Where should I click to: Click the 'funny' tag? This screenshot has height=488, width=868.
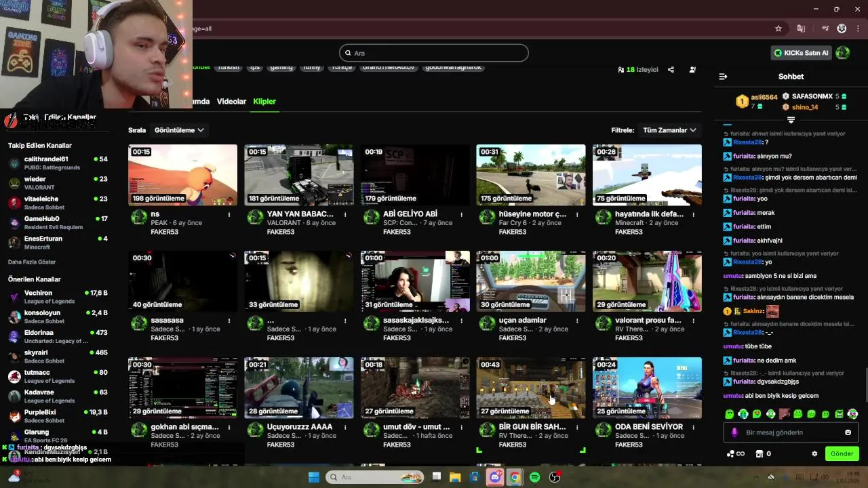coord(312,67)
